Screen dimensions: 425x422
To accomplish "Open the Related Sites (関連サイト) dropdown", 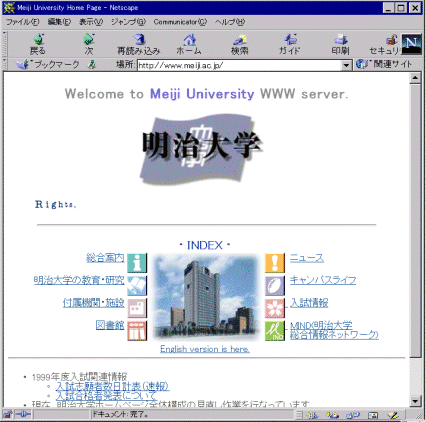I will 384,64.
